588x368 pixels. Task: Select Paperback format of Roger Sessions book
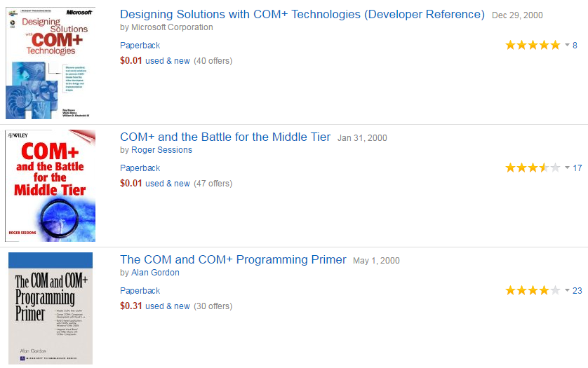[140, 168]
